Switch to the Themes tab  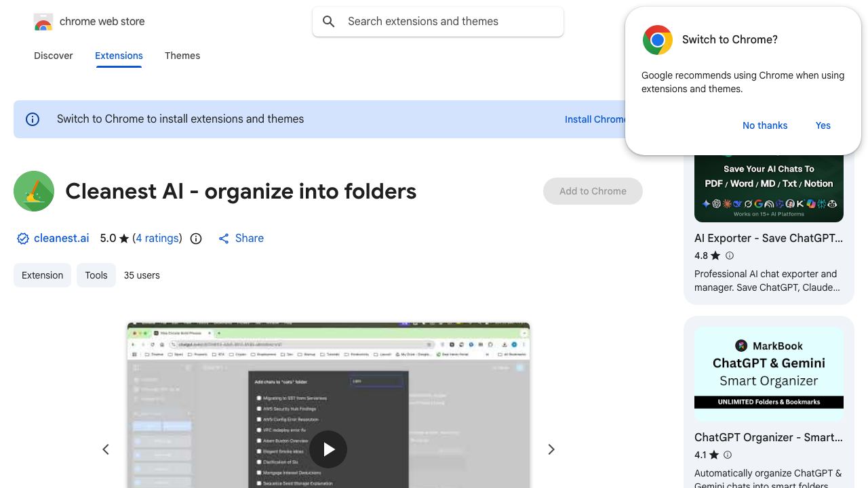coord(182,56)
